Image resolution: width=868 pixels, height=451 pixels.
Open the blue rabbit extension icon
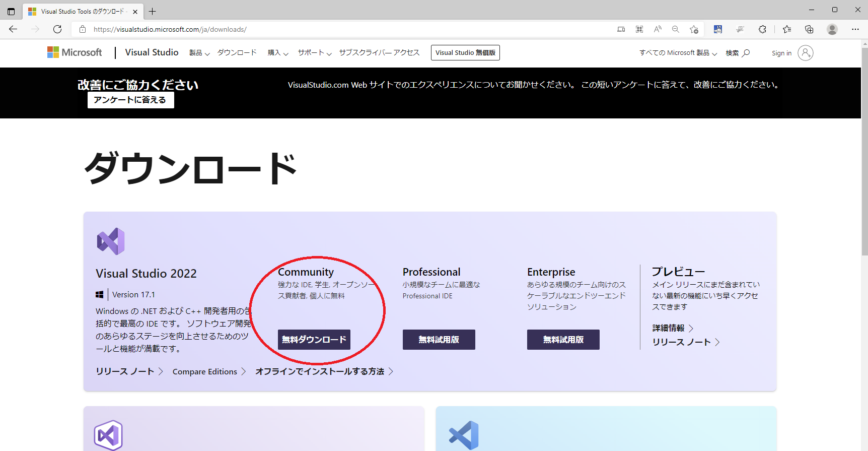point(718,29)
